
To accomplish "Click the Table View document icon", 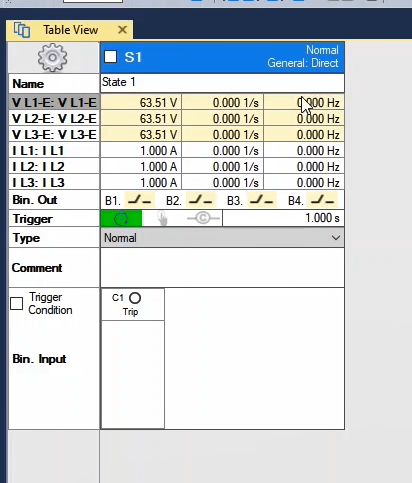I will (x=22, y=30).
